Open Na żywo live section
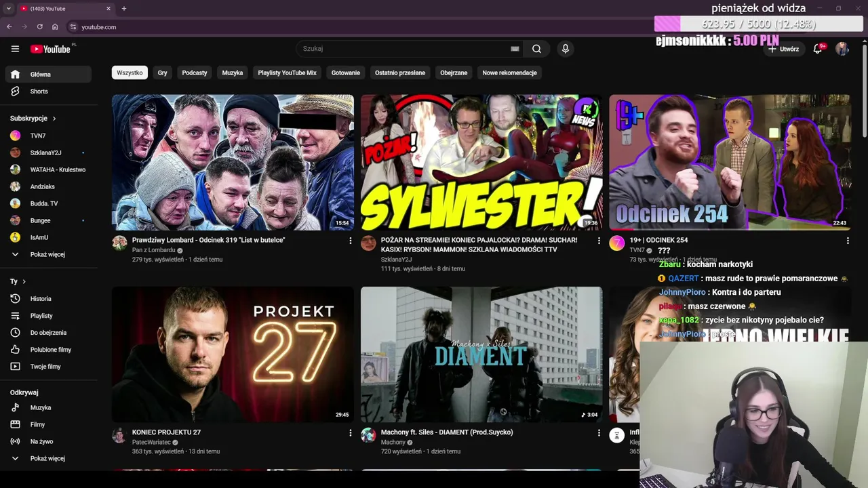 pyautogui.click(x=47, y=442)
